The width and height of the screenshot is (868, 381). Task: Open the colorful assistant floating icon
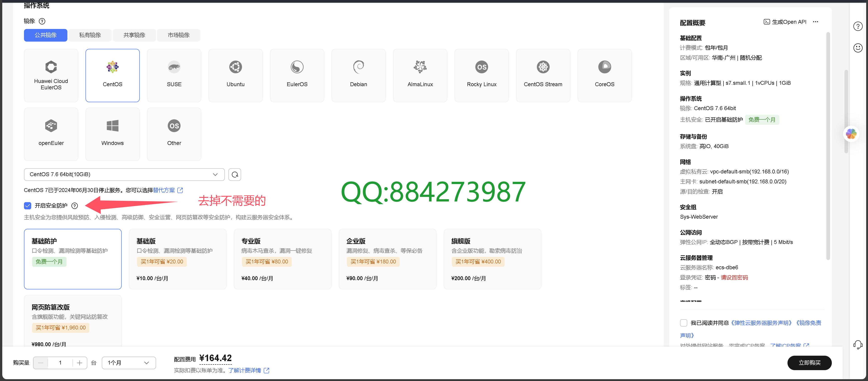pyautogui.click(x=851, y=134)
